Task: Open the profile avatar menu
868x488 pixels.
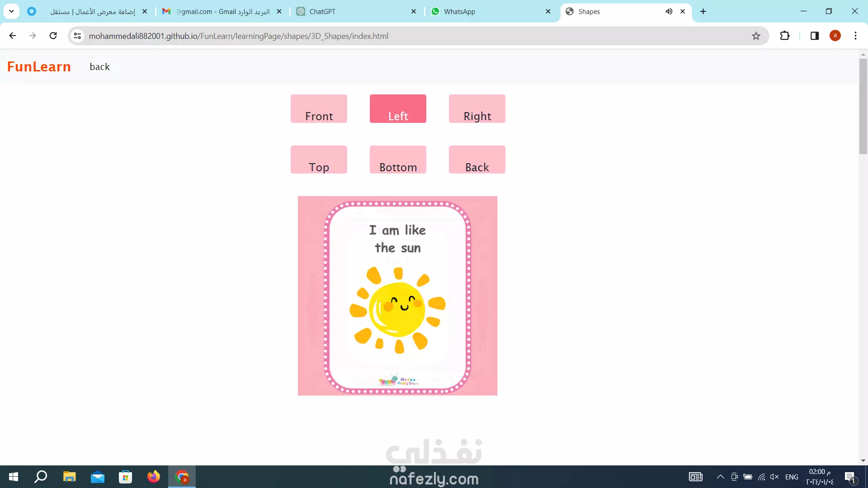Action: click(835, 36)
